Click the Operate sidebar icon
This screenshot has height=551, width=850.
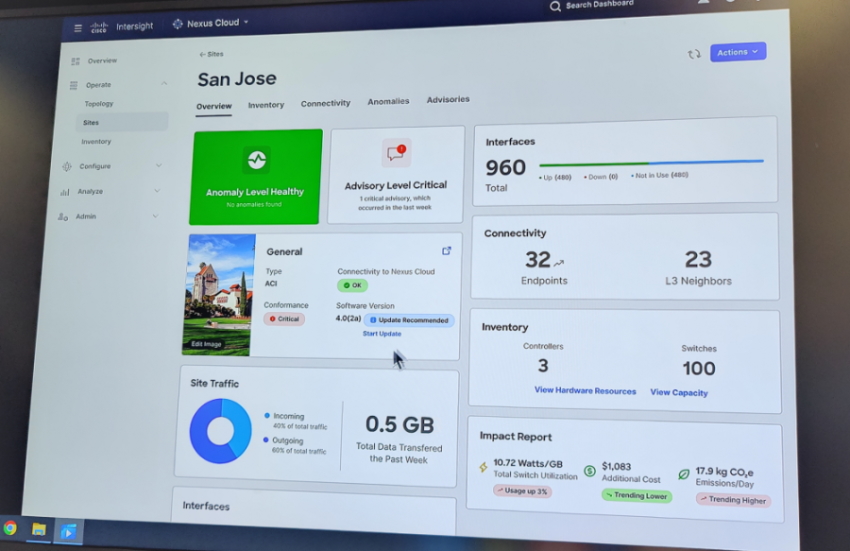pos(74,85)
